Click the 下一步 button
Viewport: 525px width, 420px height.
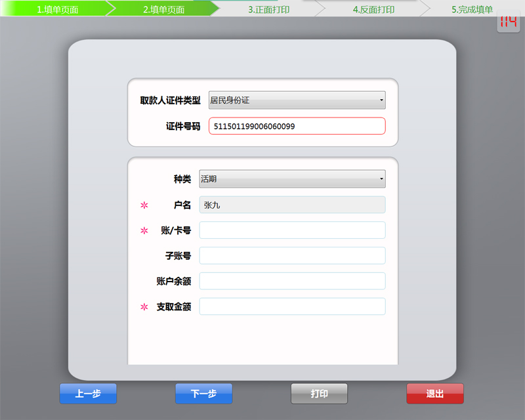tap(203, 393)
